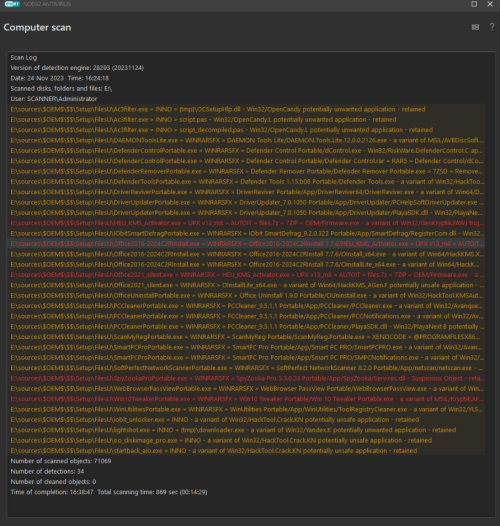Select PCCleanerPortable.exe PCCNotifications.exe row
The image size is (500, 526).
[x=246, y=316]
